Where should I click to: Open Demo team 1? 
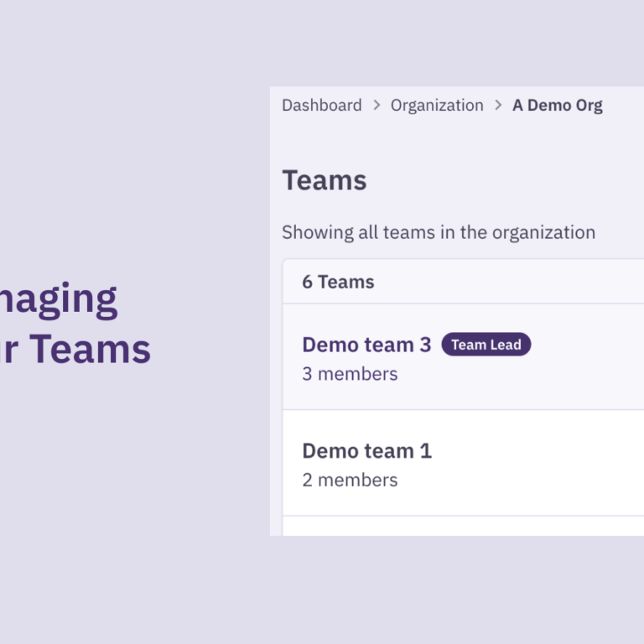(x=366, y=450)
